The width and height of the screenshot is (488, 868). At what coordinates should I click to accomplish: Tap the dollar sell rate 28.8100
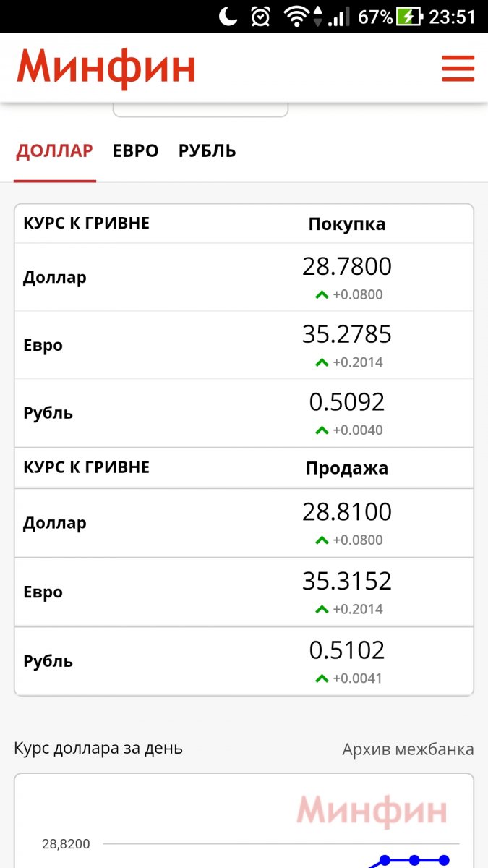pyautogui.click(x=347, y=512)
